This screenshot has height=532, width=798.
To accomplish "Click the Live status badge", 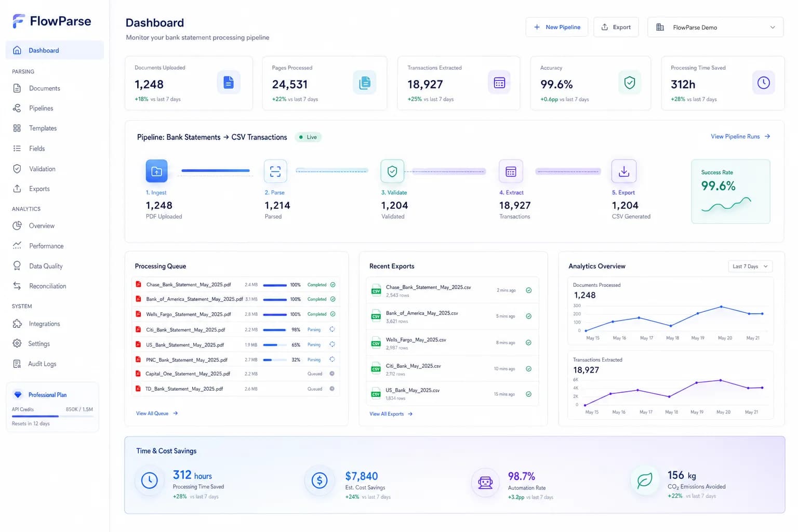I will [x=308, y=137].
